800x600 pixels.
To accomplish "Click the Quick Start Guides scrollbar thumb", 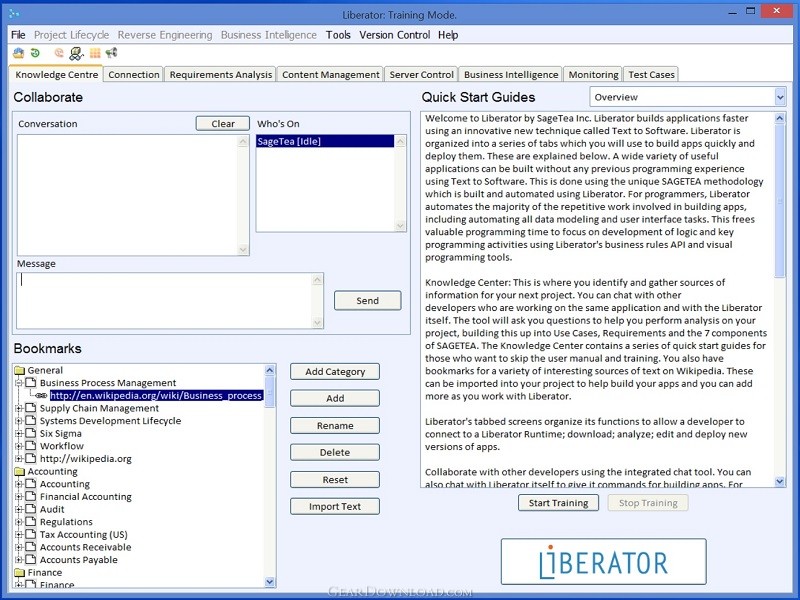I will click(780, 201).
